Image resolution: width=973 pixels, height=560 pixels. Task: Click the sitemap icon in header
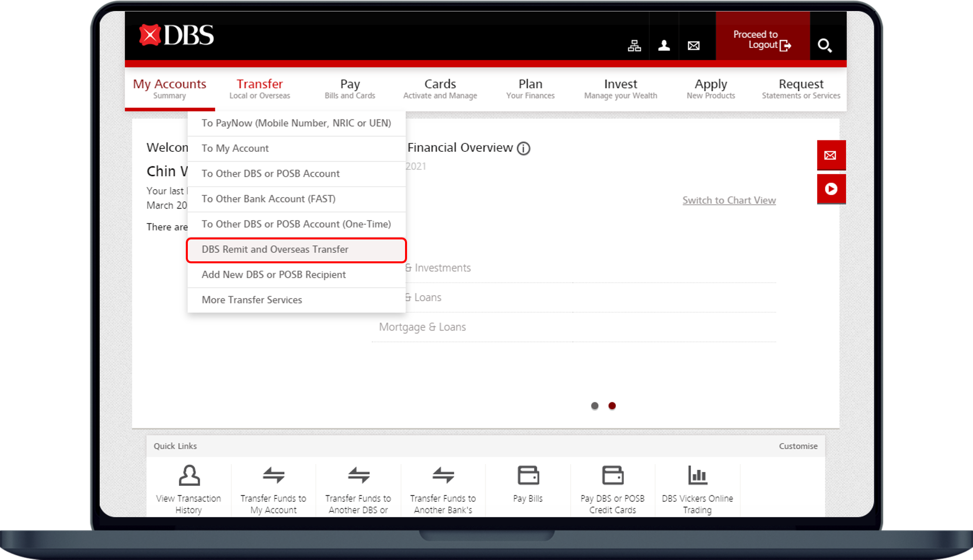(x=634, y=46)
